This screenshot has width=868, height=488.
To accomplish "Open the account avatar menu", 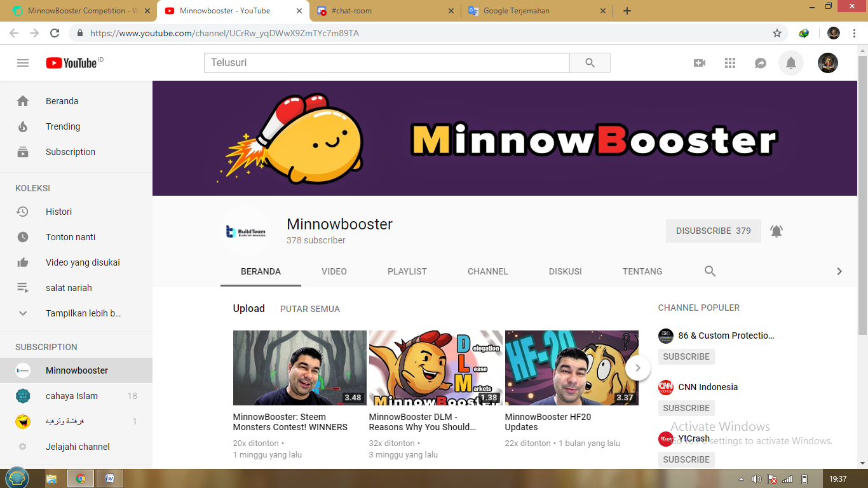I will click(828, 63).
